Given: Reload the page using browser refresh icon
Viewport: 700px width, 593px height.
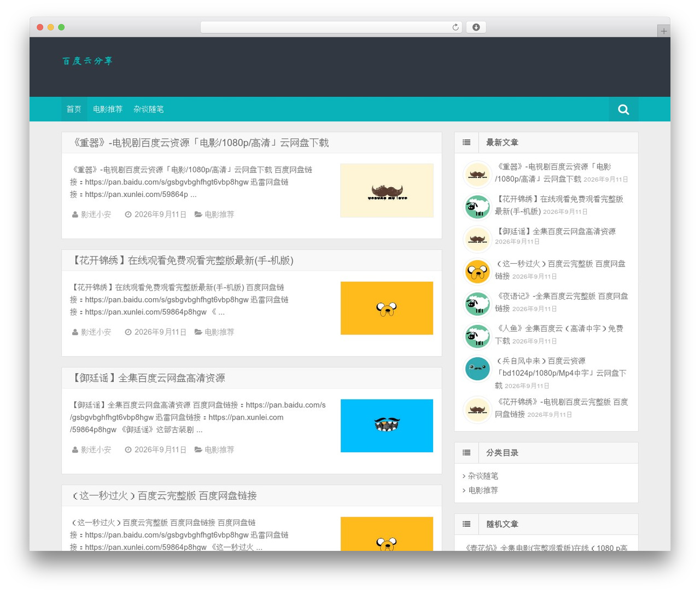Looking at the screenshot, I should click(x=456, y=27).
